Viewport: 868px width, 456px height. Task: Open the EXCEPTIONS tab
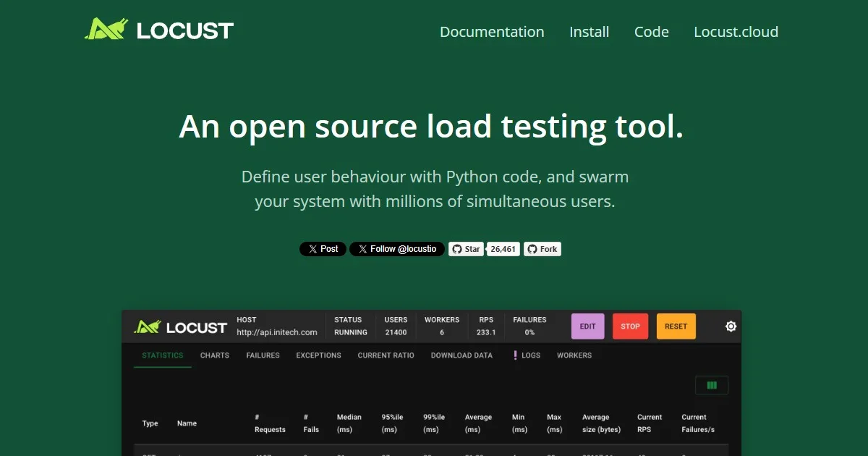point(318,355)
